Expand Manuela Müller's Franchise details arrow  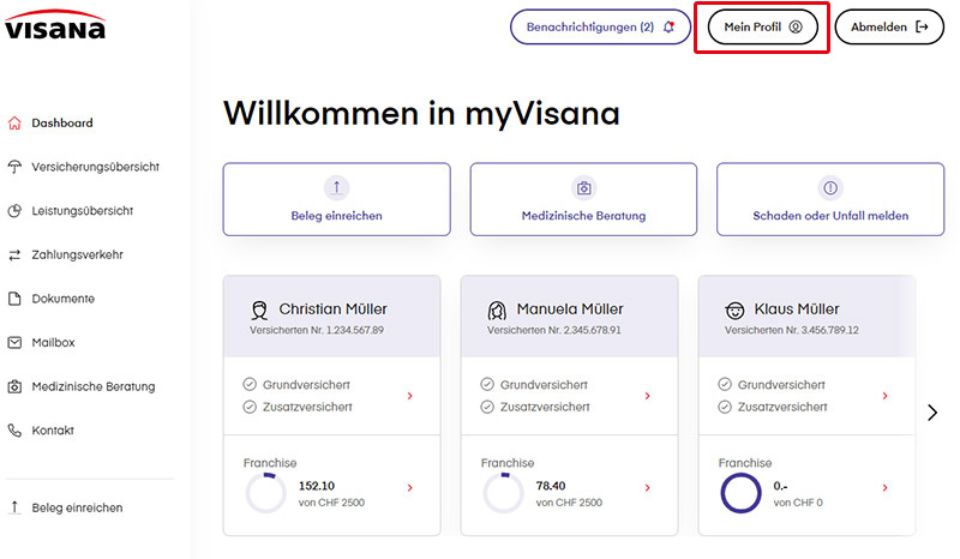tap(648, 488)
